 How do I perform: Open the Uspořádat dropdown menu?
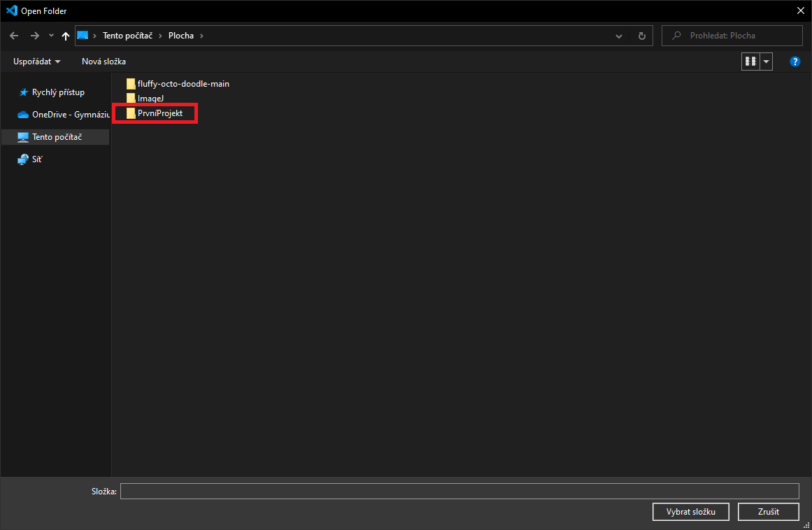(x=36, y=61)
